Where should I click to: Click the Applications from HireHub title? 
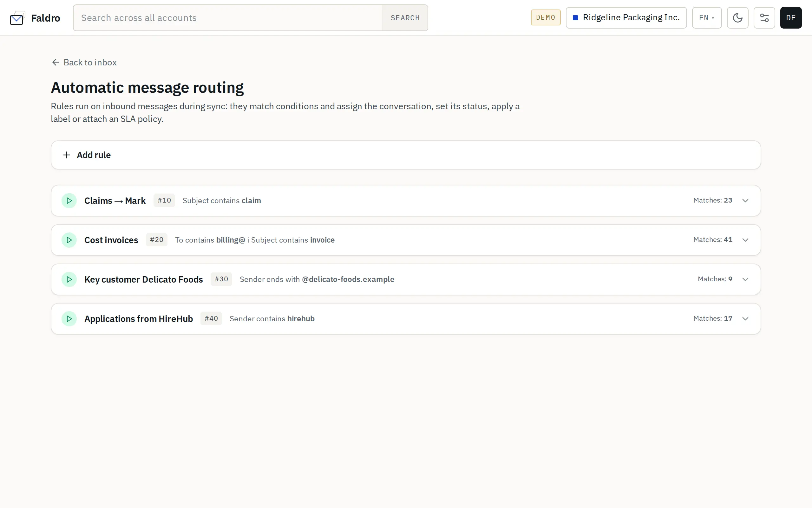pos(139,318)
